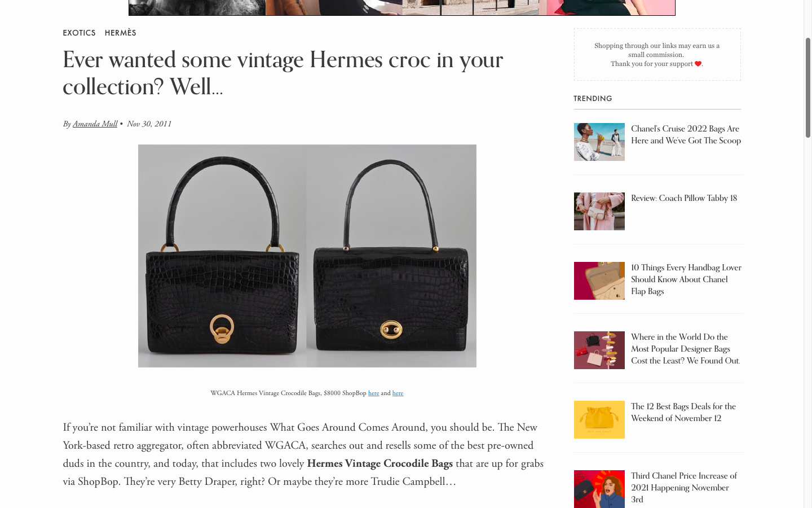The height and width of the screenshot is (508, 812).
Task: Click the first 'here' ShopBop link
Action: tap(373, 393)
